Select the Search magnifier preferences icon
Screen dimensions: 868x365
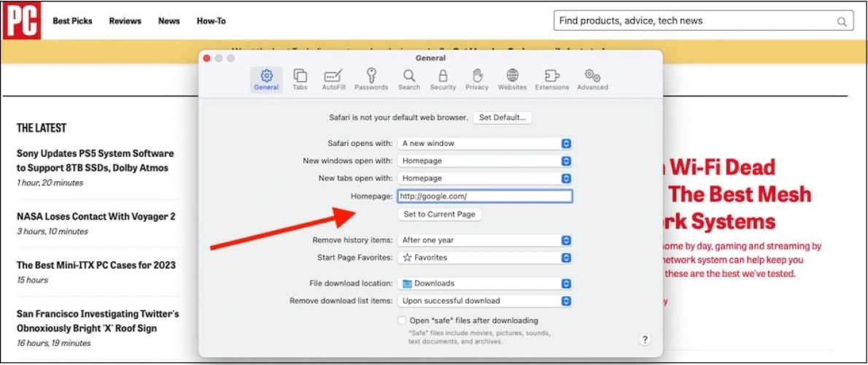point(409,79)
